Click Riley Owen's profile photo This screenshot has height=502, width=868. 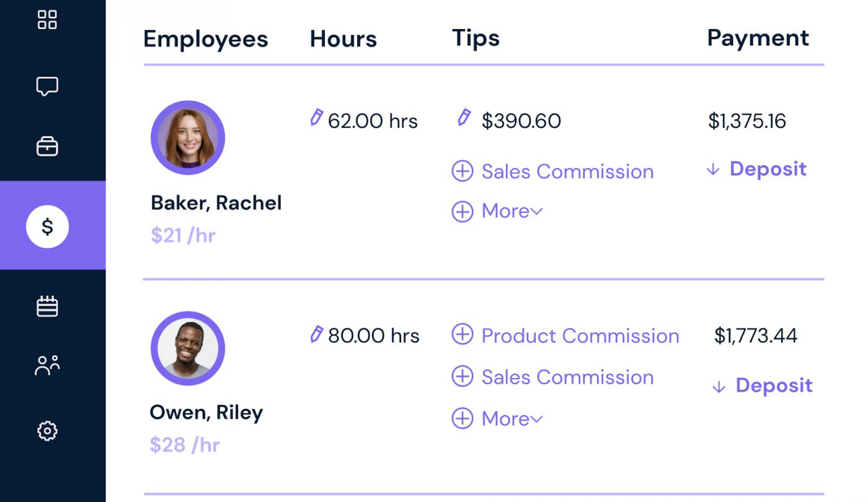click(188, 348)
